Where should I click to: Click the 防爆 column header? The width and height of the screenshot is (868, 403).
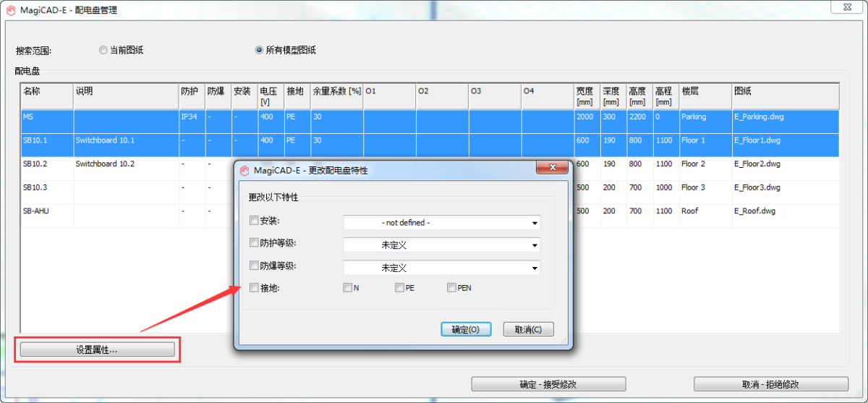218,96
